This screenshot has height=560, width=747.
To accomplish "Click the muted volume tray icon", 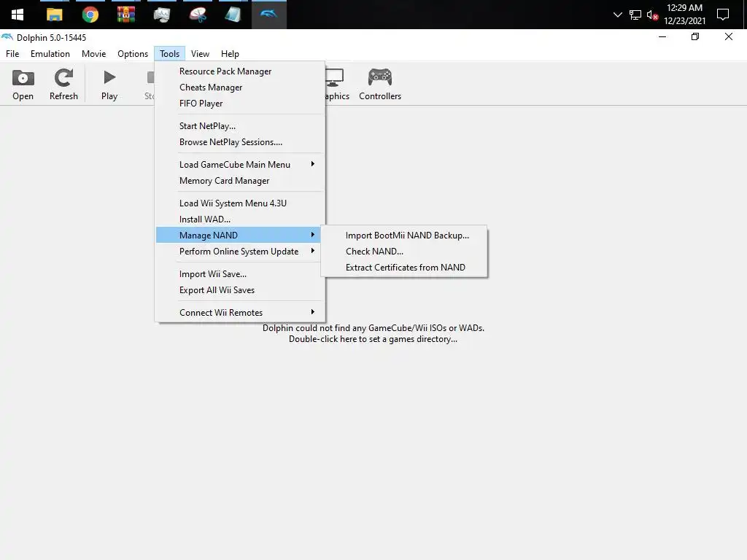I will click(x=652, y=15).
